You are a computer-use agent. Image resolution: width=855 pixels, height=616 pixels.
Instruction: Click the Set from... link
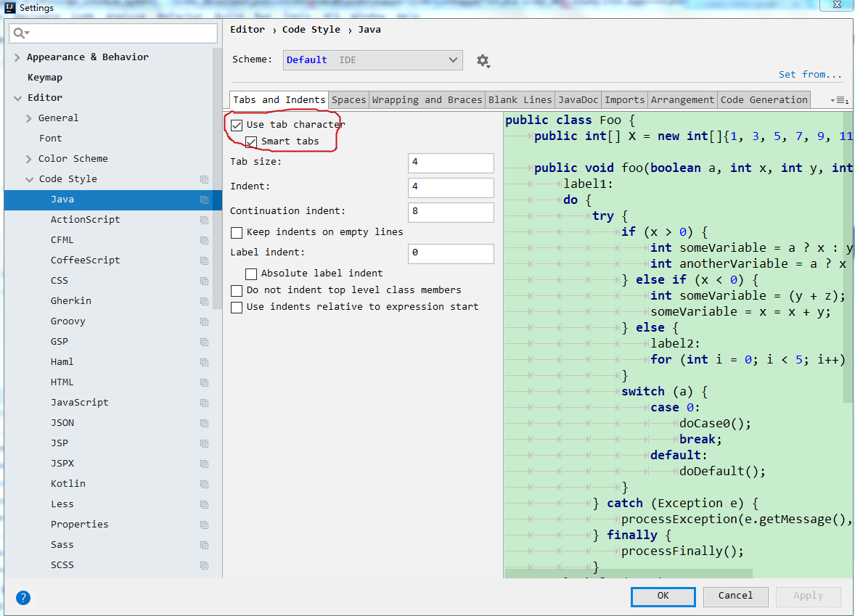tap(811, 74)
